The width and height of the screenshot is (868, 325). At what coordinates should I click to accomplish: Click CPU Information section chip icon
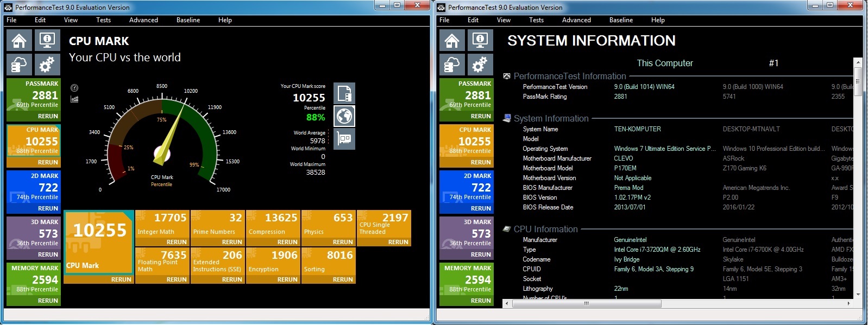point(507,229)
